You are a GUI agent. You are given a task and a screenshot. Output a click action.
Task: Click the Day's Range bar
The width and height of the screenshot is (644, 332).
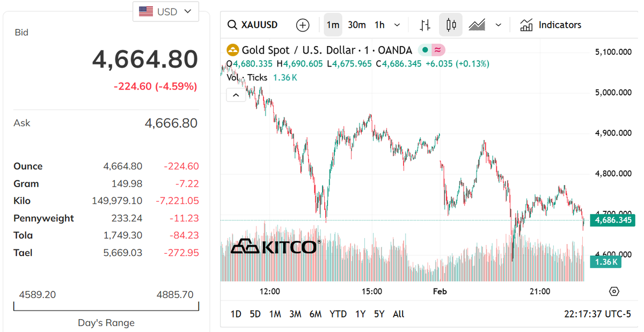(x=106, y=307)
